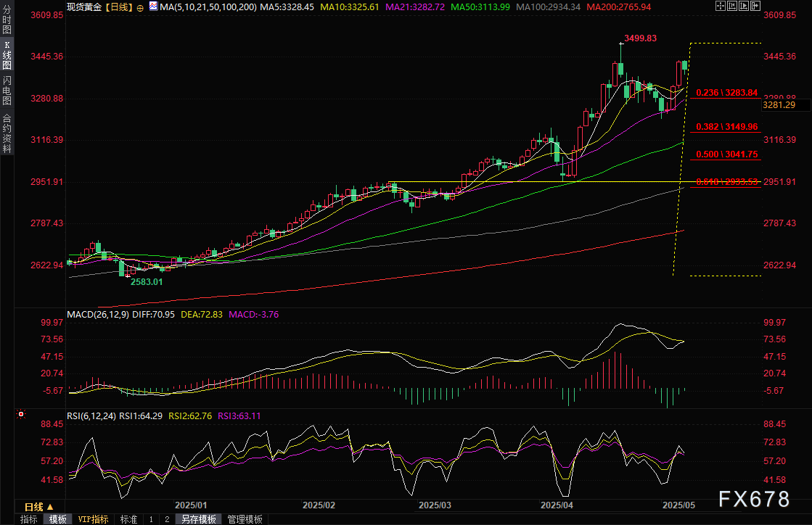Image resolution: width=812 pixels, height=525 pixels.
Task: Select the 模板 bottom tab
Action: point(58,519)
